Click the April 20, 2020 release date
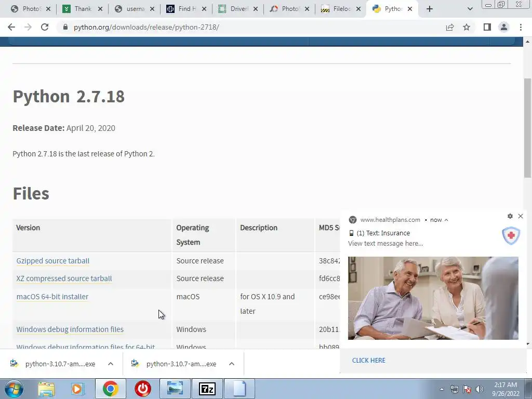Image resolution: width=532 pixels, height=399 pixels. 90,128
